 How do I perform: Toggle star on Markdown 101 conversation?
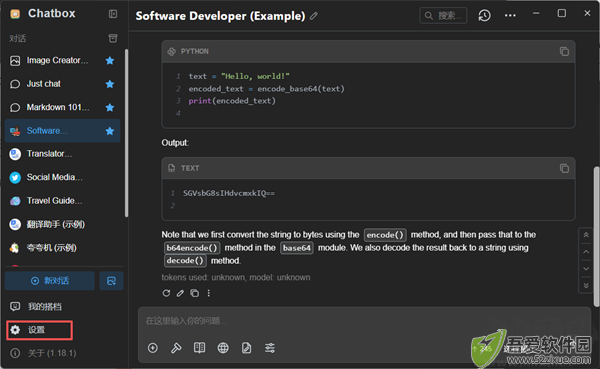point(110,108)
